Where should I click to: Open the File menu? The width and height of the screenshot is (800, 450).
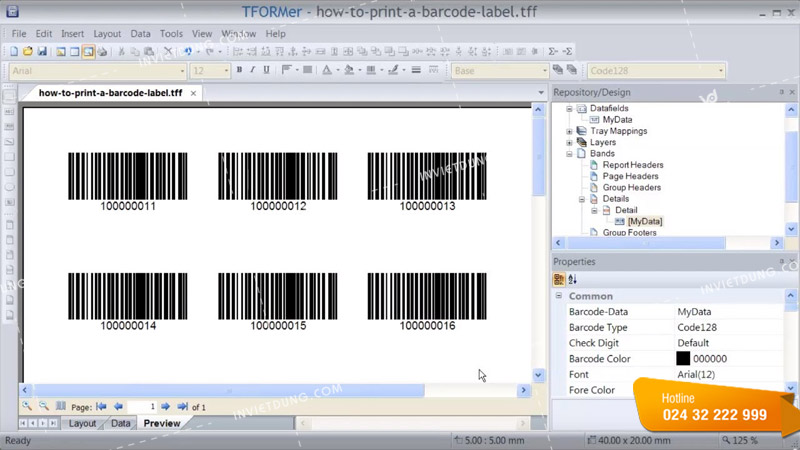pyautogui.click(x=19, y=34)
